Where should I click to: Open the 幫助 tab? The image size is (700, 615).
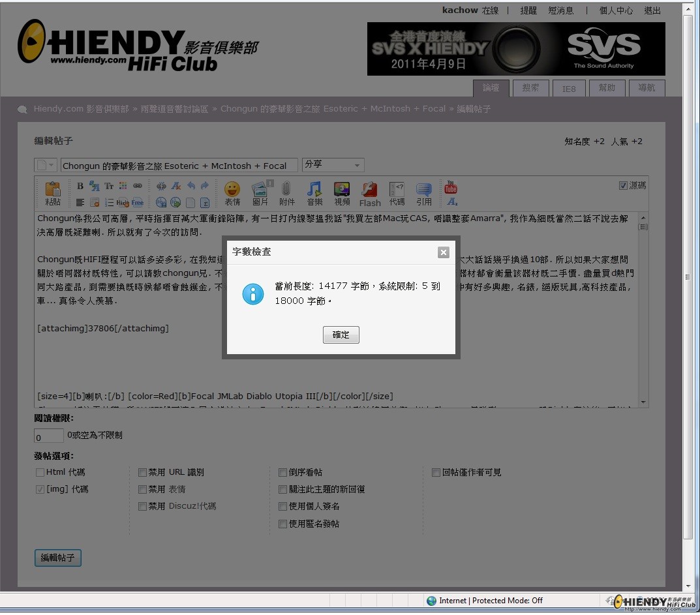[x=607, y=88]
